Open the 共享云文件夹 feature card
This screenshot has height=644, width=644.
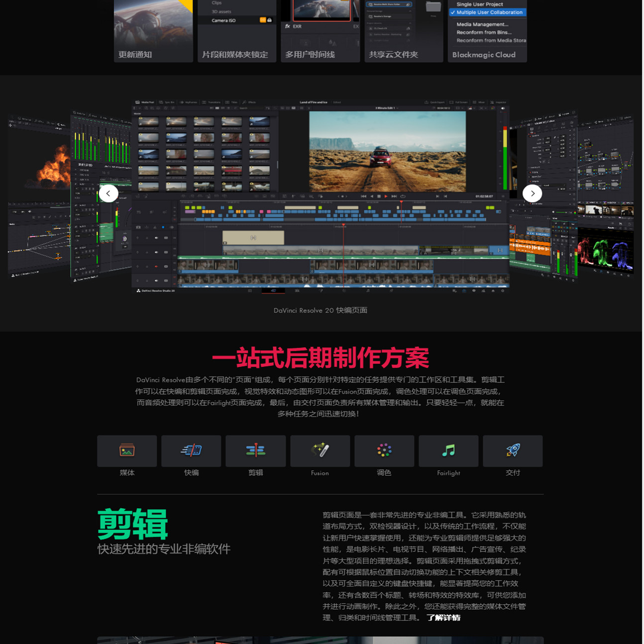click(404, 31)
